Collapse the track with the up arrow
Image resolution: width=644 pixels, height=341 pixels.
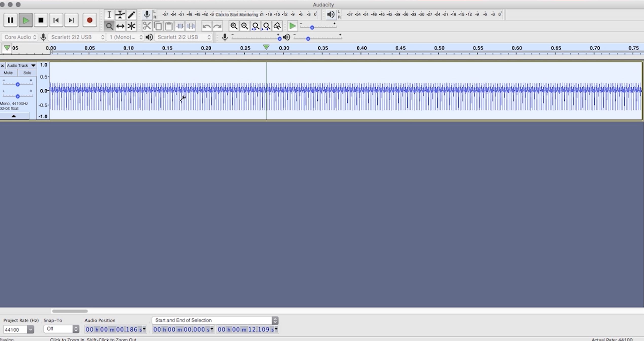(x=14, y=116)
